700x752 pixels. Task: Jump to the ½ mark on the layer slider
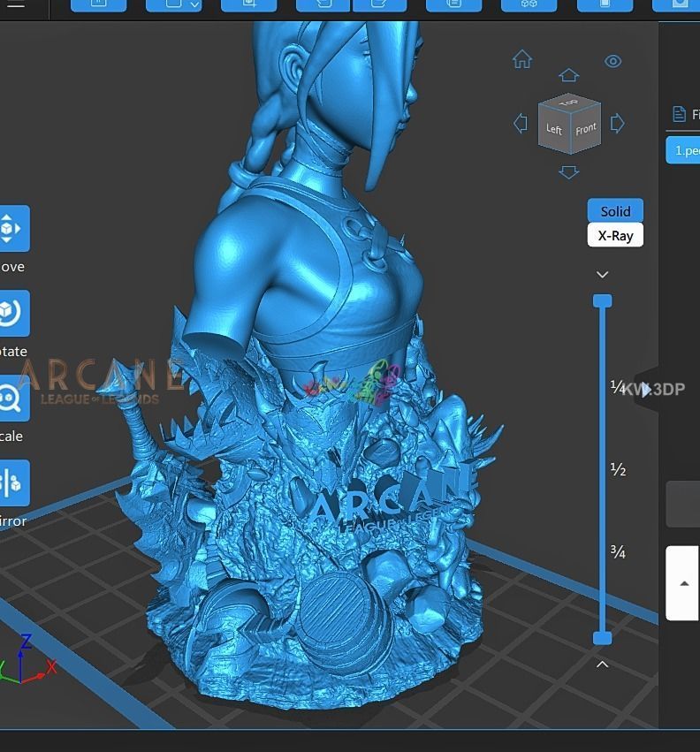618,469
